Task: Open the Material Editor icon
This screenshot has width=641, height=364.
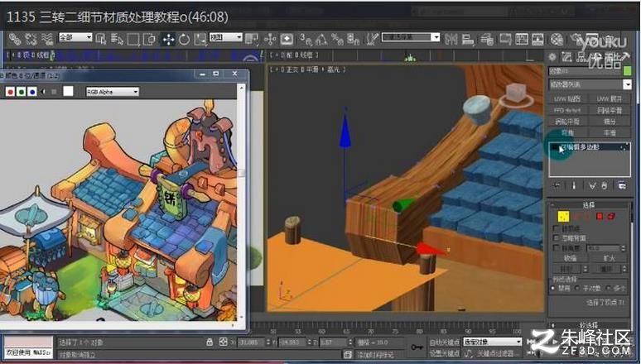Action: click(557, 39)
